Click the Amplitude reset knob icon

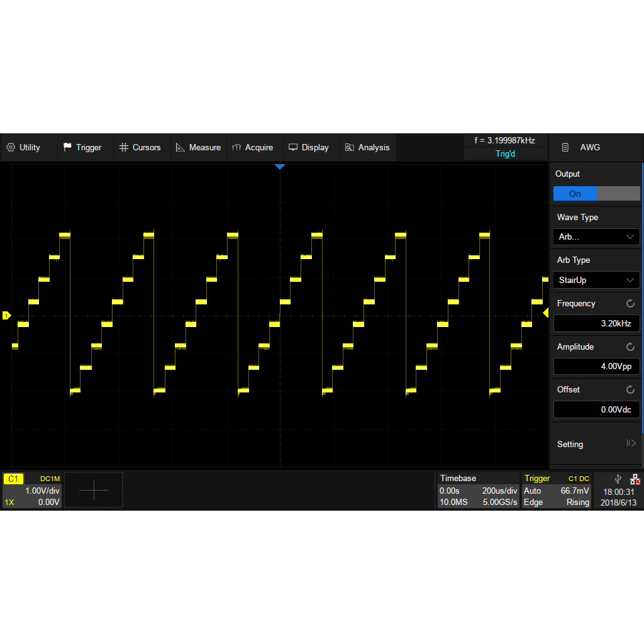[x=630, y=347]
